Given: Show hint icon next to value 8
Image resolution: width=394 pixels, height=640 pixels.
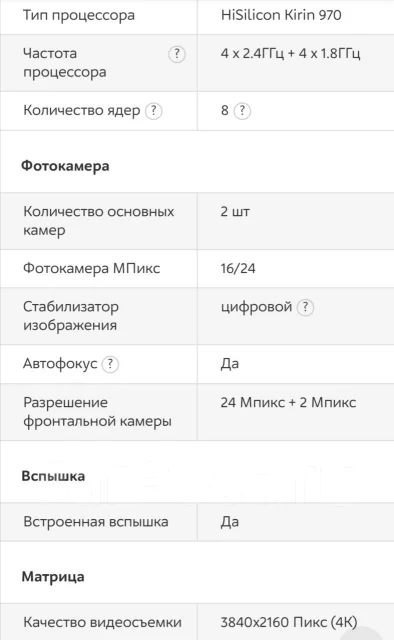Looking at the screenshot, I should 242,111.
